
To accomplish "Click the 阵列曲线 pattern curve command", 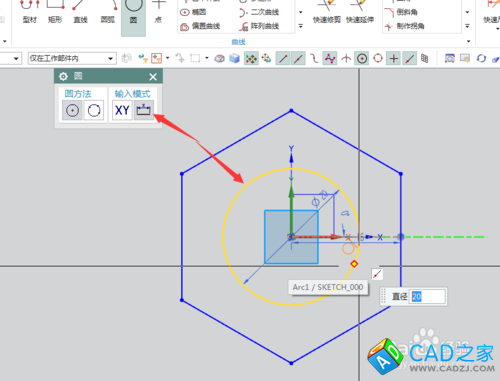I will [x=259, y=26].
